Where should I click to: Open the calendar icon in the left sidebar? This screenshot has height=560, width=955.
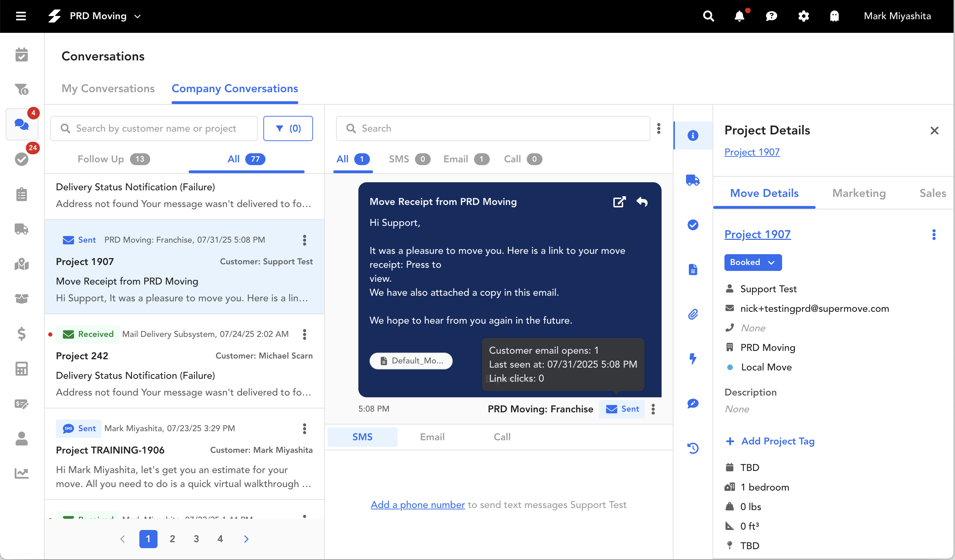(x=22, y=54)
